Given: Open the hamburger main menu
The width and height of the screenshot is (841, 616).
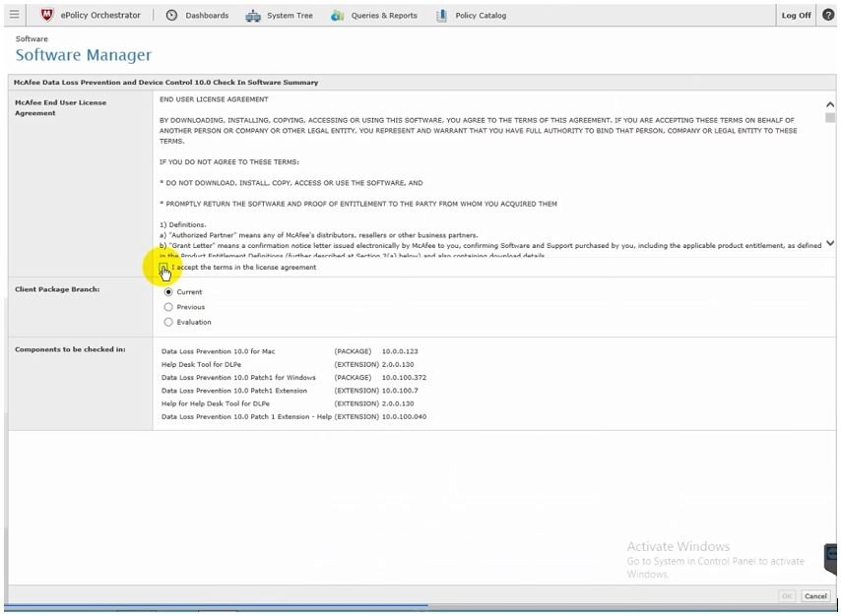Looking at the screenshot, I should pos(14,15).
